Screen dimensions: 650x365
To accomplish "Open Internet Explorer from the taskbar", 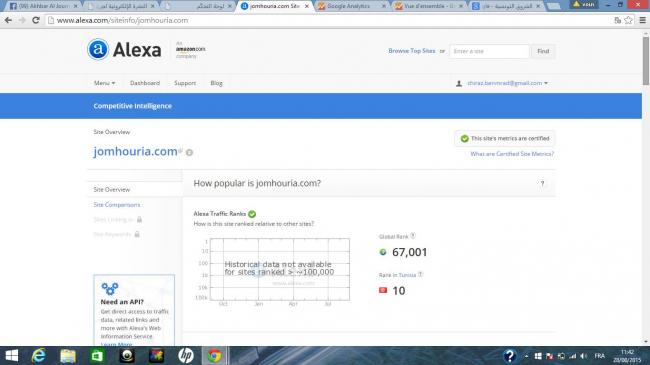I will click(x=39, y=356).
